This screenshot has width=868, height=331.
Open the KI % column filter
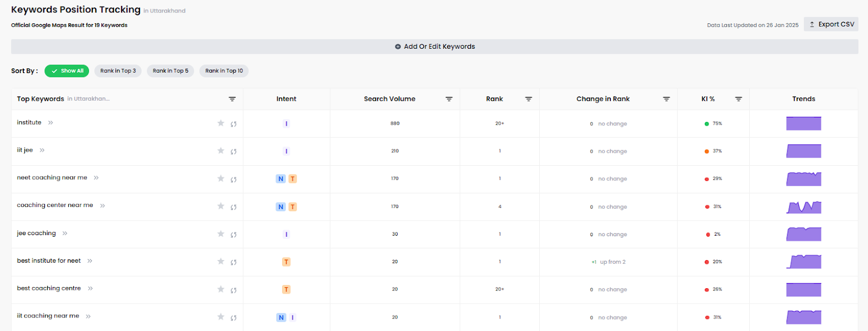tap(738, 99)
